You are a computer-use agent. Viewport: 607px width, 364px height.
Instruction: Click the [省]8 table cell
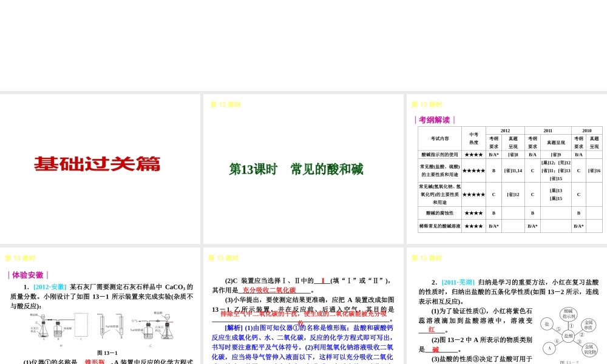pos(513,154)
